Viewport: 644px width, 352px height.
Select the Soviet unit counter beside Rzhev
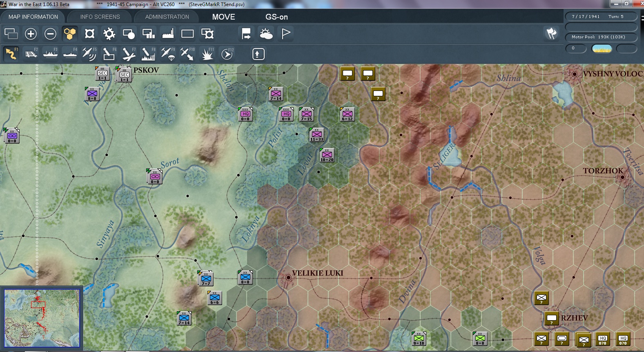point(552,319)
